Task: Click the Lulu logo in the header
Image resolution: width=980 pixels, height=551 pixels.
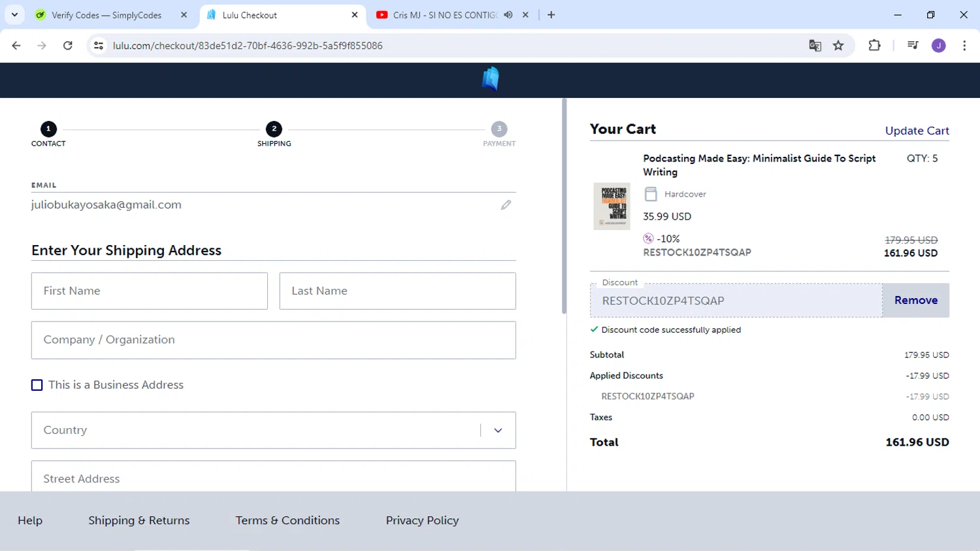Action: (491, 79)
